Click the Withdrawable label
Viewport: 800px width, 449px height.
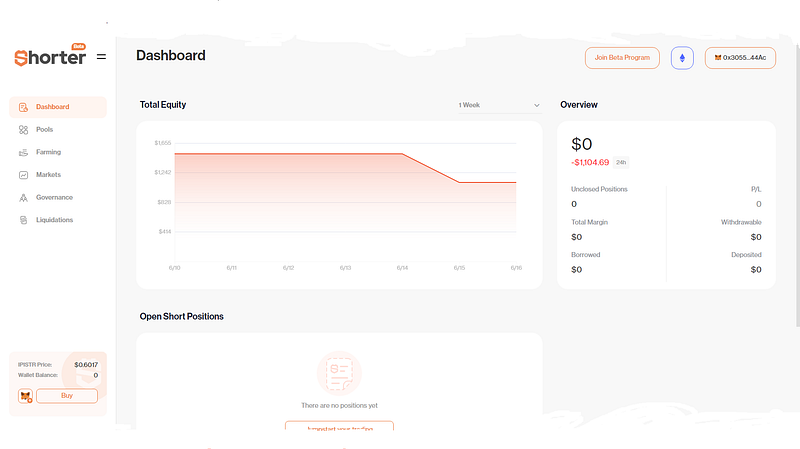(x=741, y=222)
